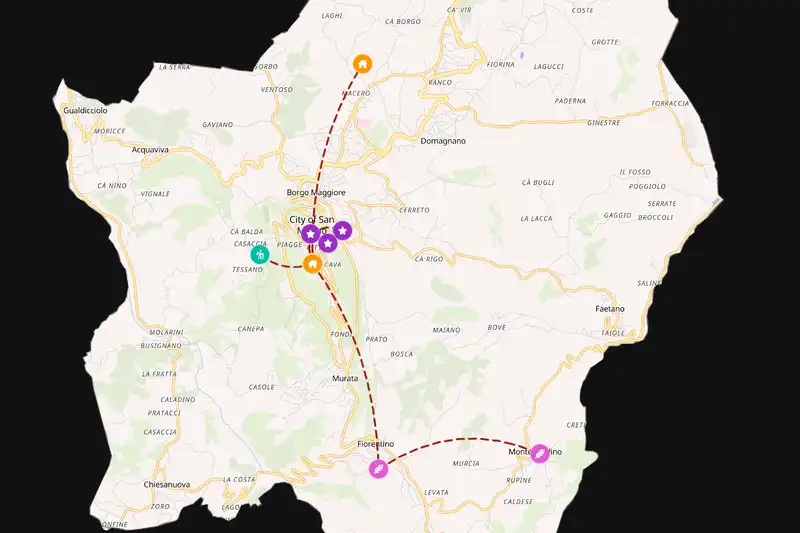Select the GAGGIO label
Image resolution: width=800 pixels, height=533 pixels.
click(617, 215)
